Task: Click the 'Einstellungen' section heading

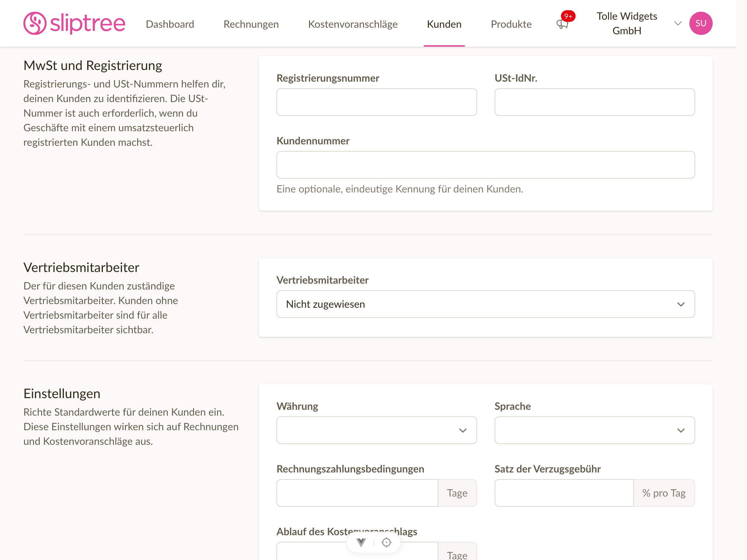Action: click(62, 394)
